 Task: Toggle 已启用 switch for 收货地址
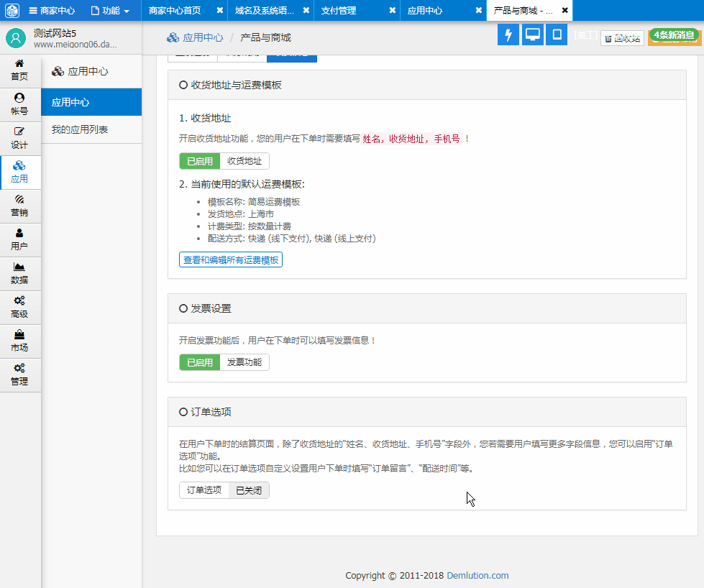tap(200, 161)
